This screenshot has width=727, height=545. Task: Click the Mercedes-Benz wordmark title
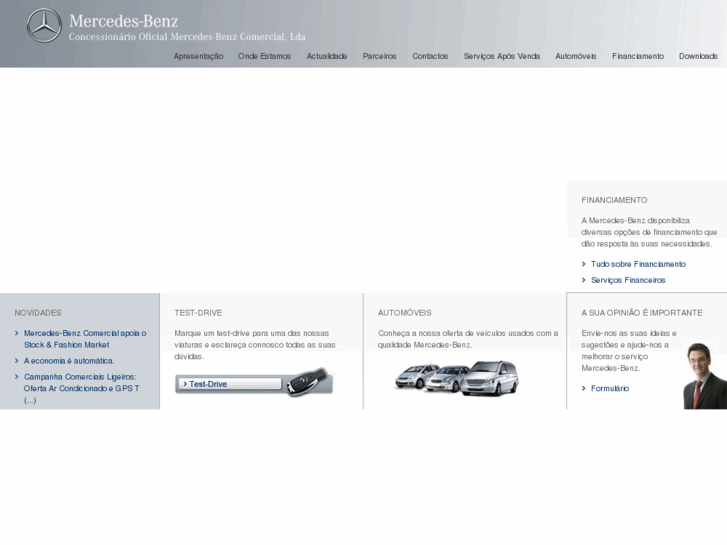click(x=123, y=21)
